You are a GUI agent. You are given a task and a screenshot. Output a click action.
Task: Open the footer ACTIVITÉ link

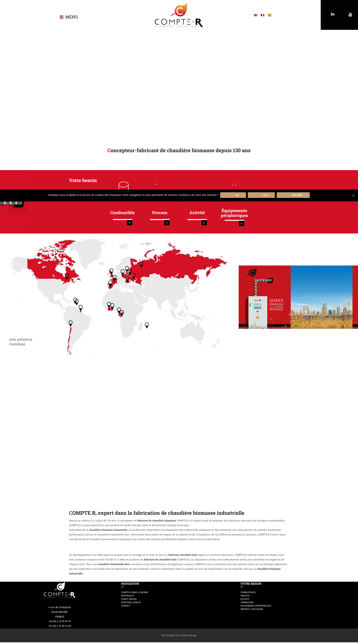coord(245,599)
